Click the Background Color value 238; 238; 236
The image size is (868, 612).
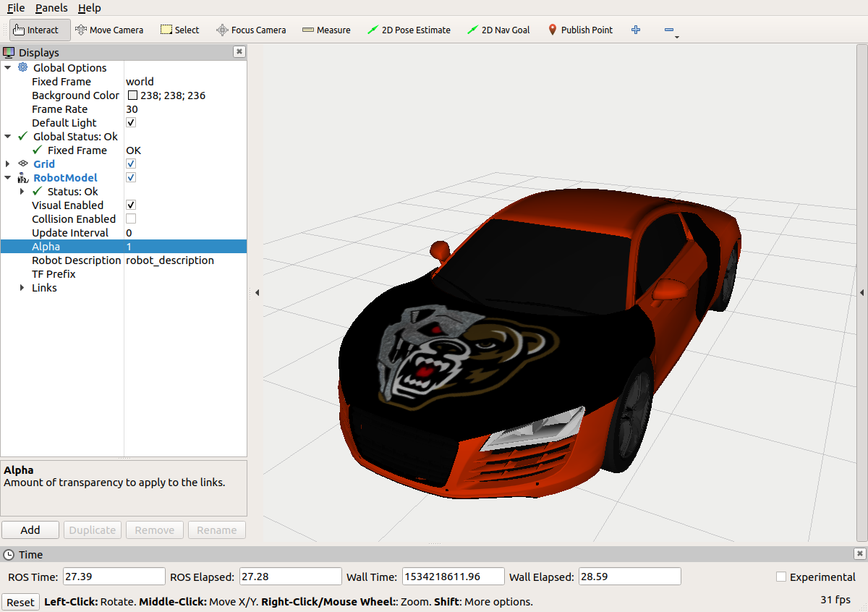pos(172,95)
